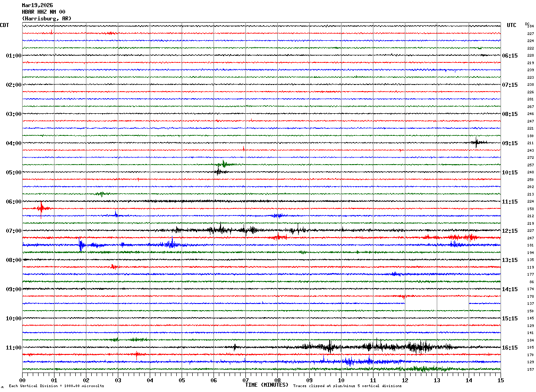Pick the 09:15 UTC row label
Viewport: 536px width, 392px height.
pyautogui.click(x=510, y=143)
